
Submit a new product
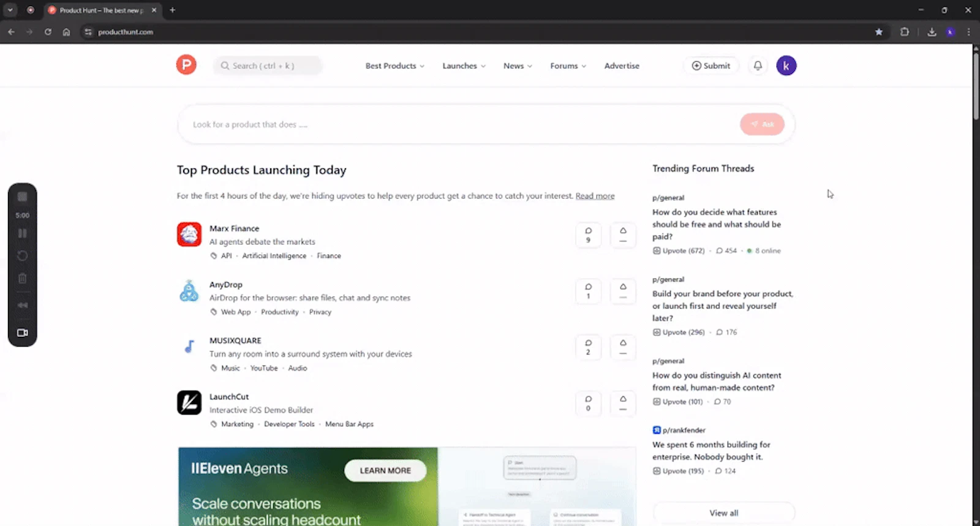pos(711,66)
